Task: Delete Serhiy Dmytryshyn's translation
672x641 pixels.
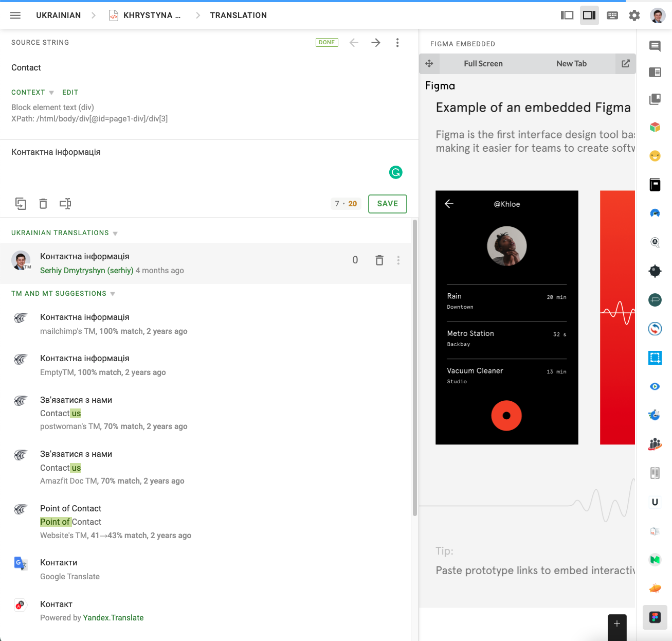Action: 379,260
